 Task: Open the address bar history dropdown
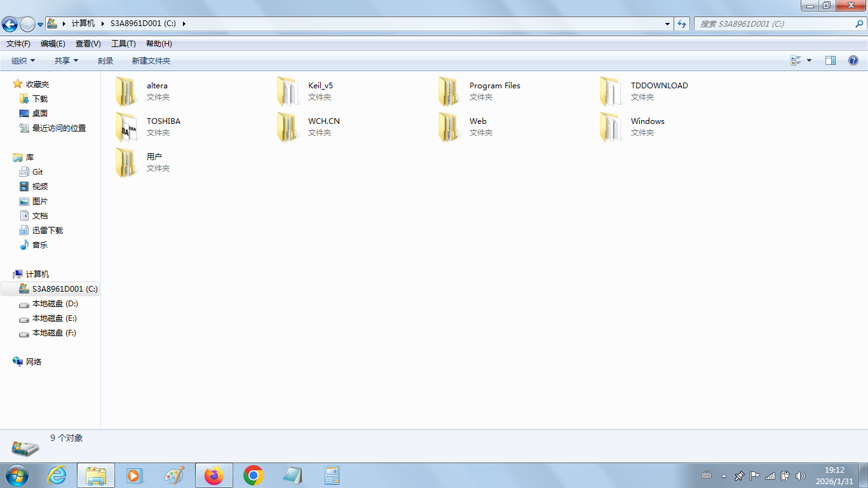pos(667,24)
